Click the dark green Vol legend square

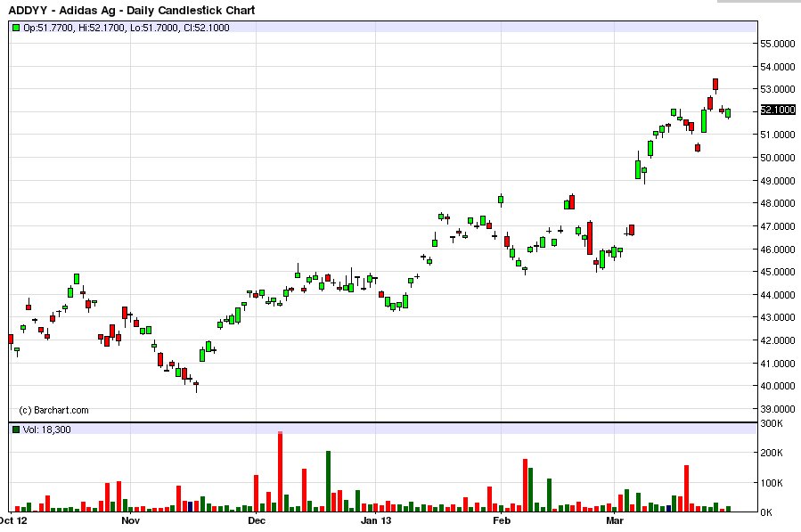pos(16,430)
